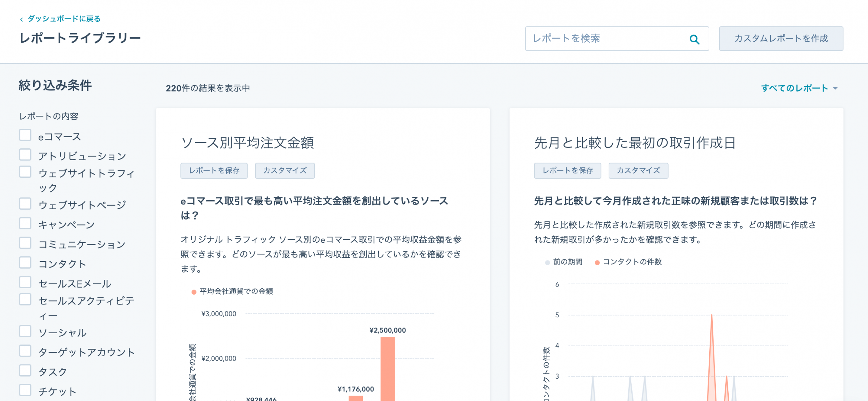868x401 pixels.
Task: Check the ソーシャル filter option
Action: point(25,331)
